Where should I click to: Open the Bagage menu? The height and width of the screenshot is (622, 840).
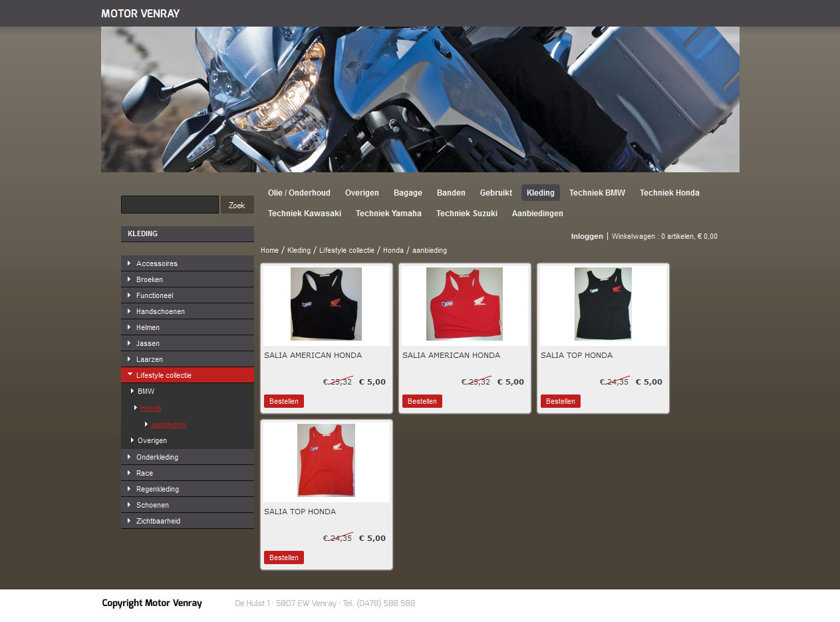408,193
